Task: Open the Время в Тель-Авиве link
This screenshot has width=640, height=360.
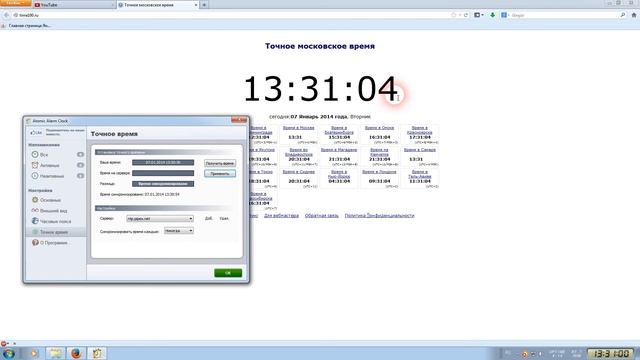Action: coord(420,174)
